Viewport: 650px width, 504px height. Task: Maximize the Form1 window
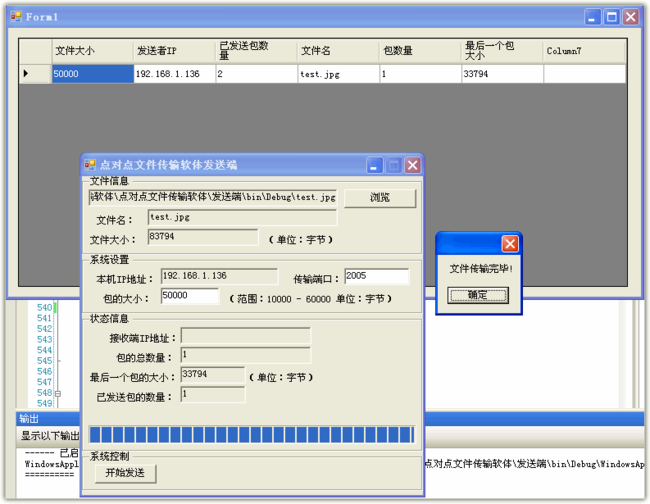coord(611,17)
